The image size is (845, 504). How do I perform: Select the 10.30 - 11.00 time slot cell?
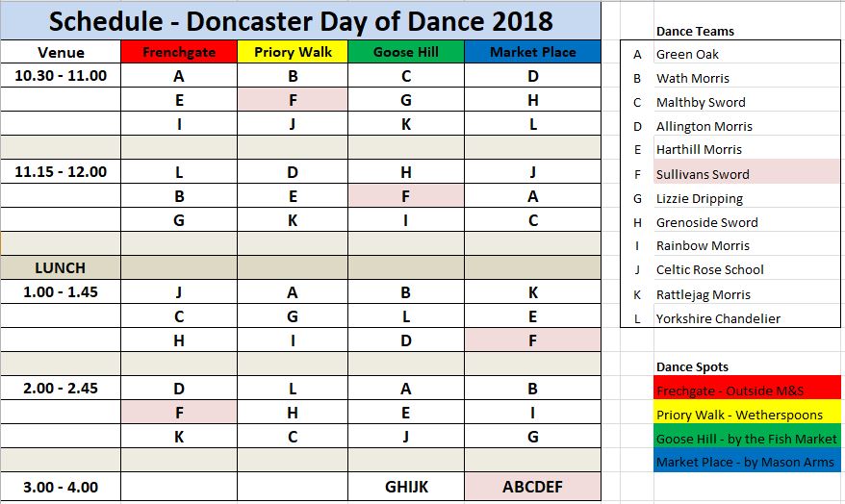[61, 76]
